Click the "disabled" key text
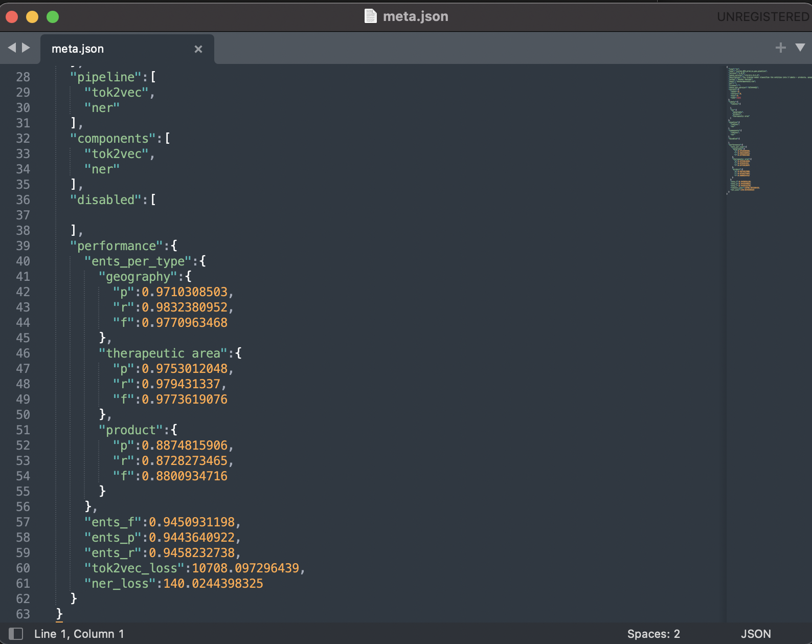 point(106,200)
